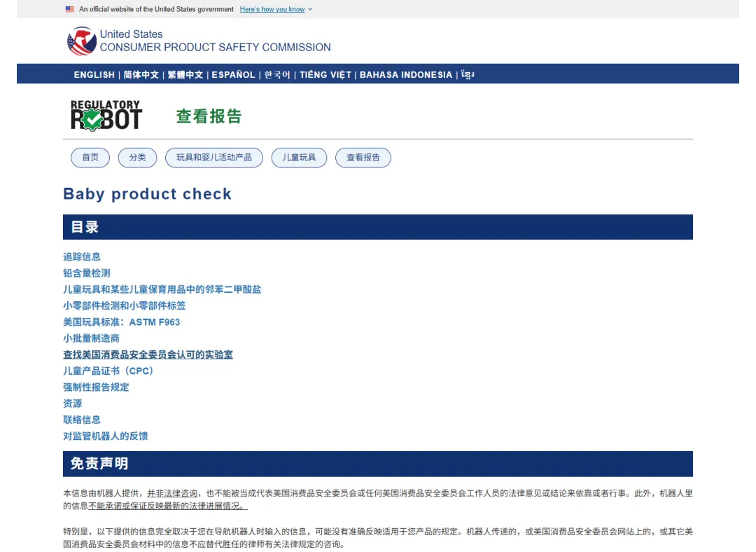Open 对监管机器人的反馈 link

pyautogui.click(x=106, y=436)
